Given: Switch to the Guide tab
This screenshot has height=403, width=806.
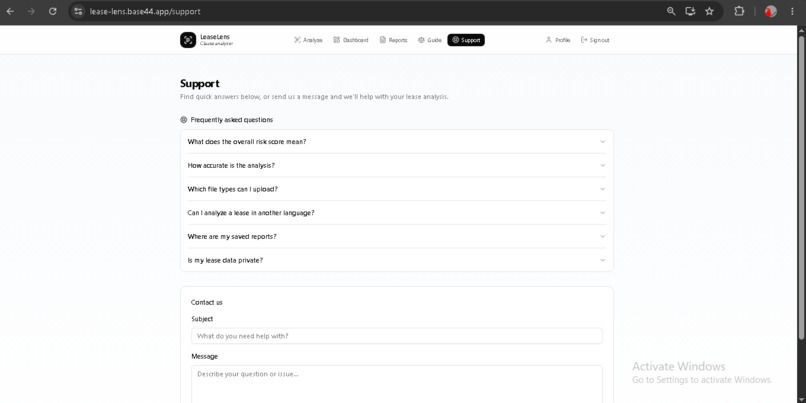Looking at the screenshot, I should (x=429, y=40).
